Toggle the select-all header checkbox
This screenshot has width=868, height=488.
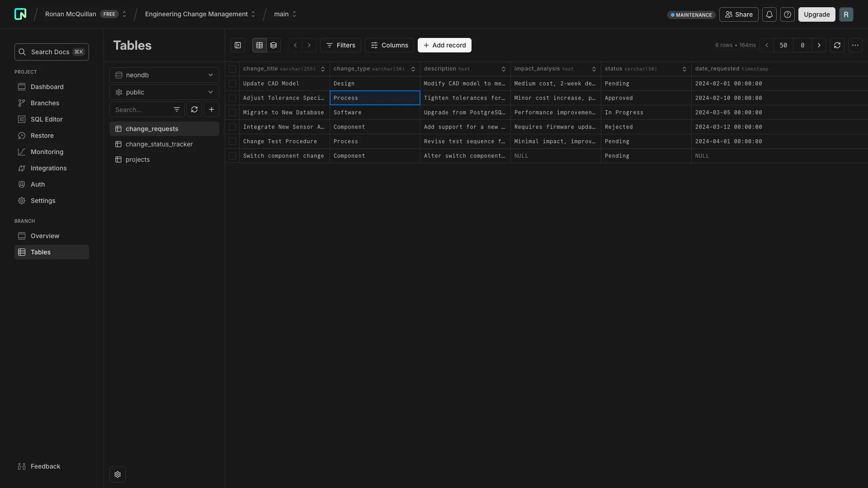tap(232, 69)
